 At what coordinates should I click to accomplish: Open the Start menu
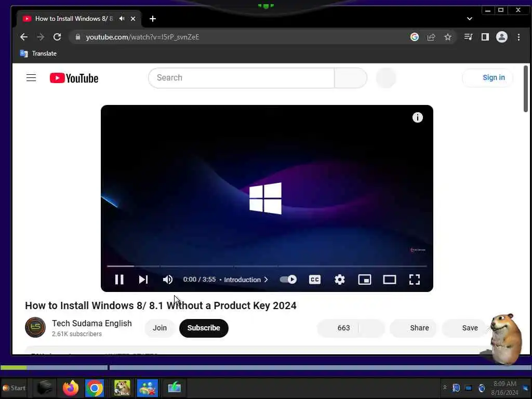(x=14, y=388)
